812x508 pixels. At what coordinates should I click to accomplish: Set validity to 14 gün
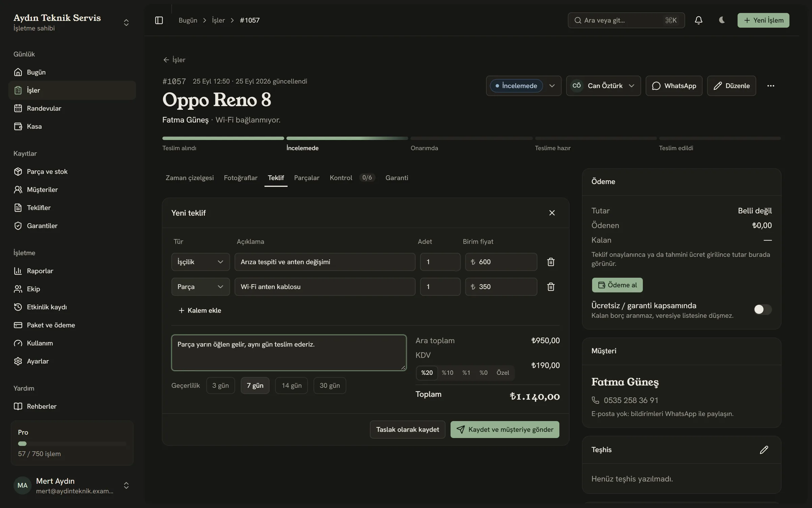[291, 385]
